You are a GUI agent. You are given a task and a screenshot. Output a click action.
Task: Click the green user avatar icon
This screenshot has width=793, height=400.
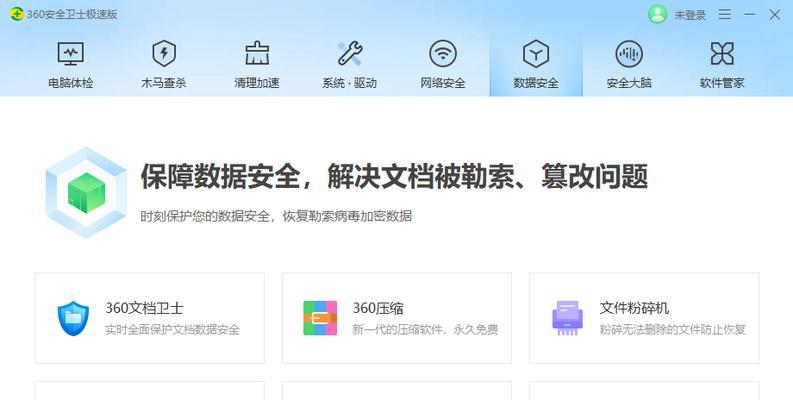(x=657, y=14)
